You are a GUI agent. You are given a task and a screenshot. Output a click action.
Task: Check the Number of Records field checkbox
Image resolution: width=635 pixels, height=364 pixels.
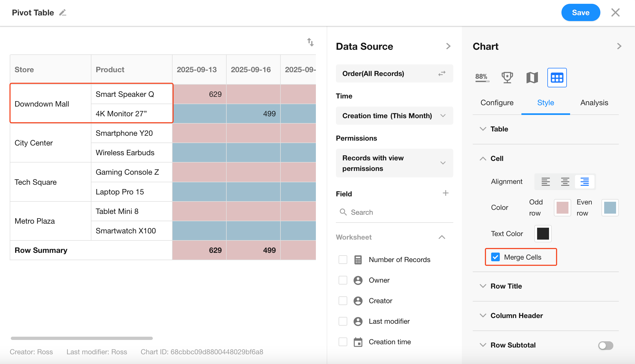pyautogui.click(x=343, y=260)
